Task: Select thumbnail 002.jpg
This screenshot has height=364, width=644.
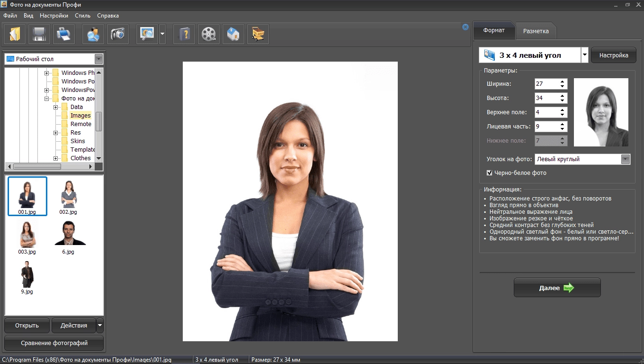Action: click(x=68, y=196)
